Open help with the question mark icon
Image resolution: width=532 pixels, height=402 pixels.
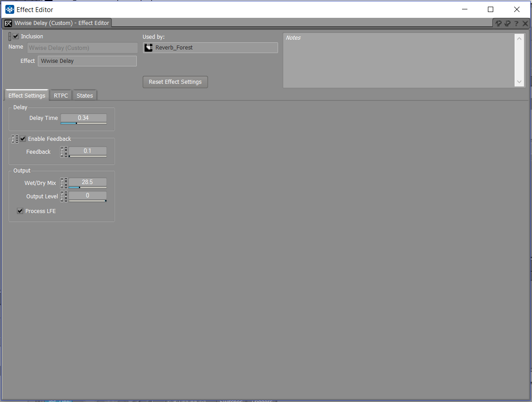click(x=516, y=24)
